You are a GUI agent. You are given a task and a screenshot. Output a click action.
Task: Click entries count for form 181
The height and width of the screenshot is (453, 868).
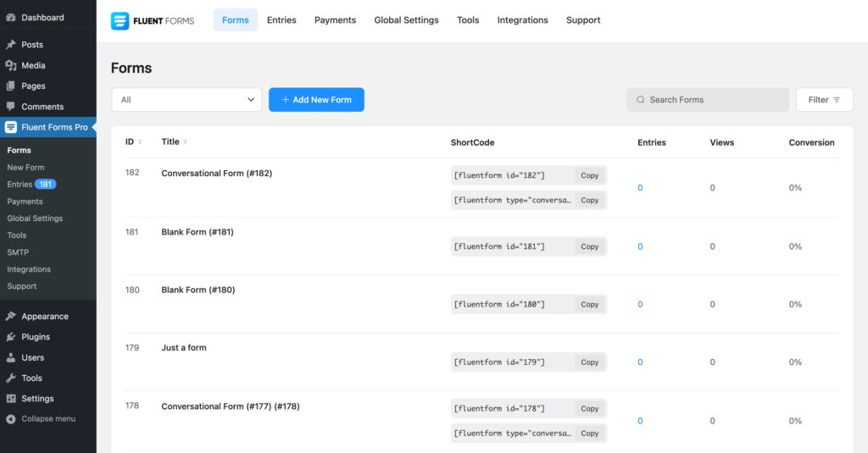click(x=640, y=246)
